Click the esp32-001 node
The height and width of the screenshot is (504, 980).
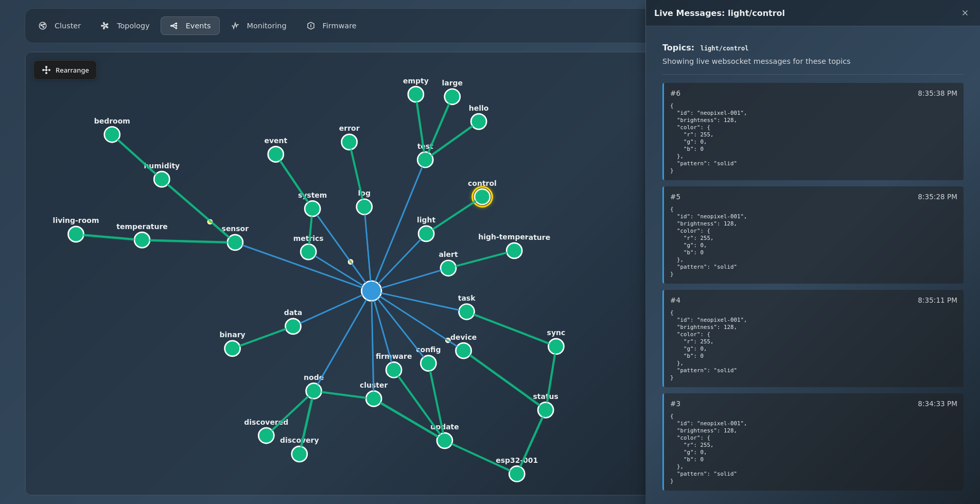click(517, 474)
